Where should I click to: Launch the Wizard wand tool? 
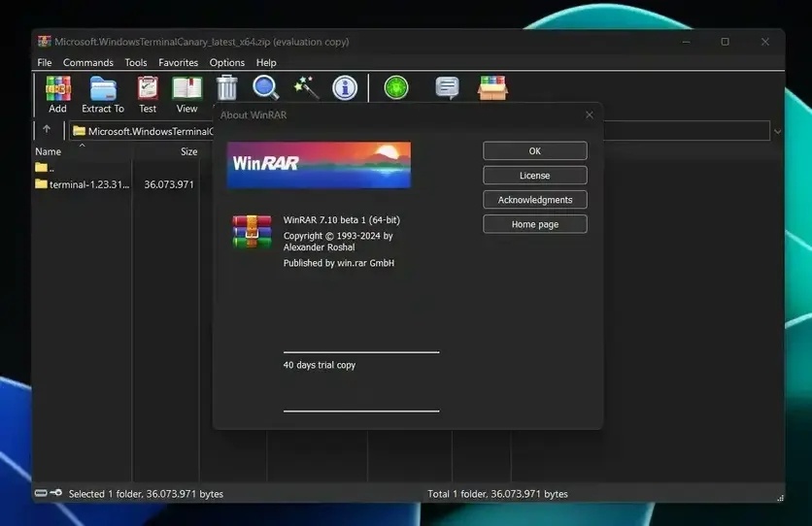point(306,88)
